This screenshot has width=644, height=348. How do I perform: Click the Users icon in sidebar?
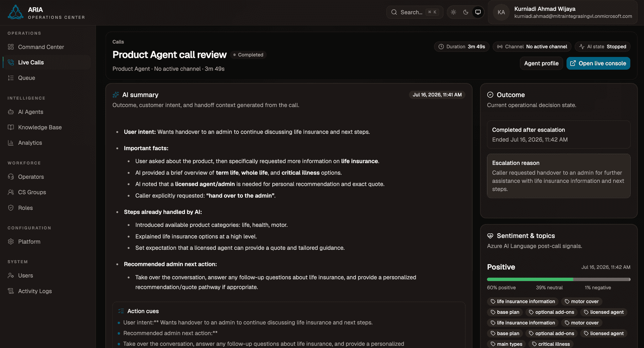[x=11, y=275]
